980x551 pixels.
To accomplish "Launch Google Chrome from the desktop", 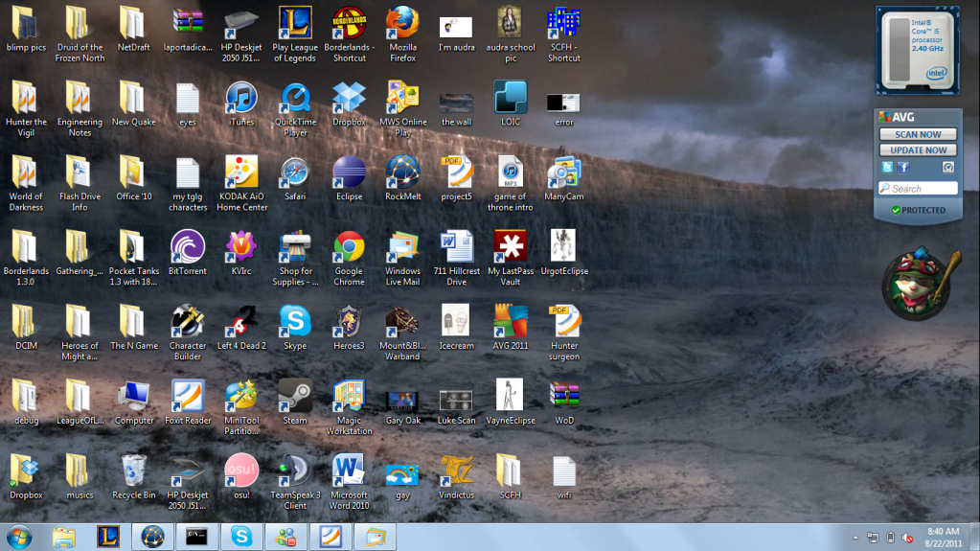I will pyautogui.click(x=349, y=247).
